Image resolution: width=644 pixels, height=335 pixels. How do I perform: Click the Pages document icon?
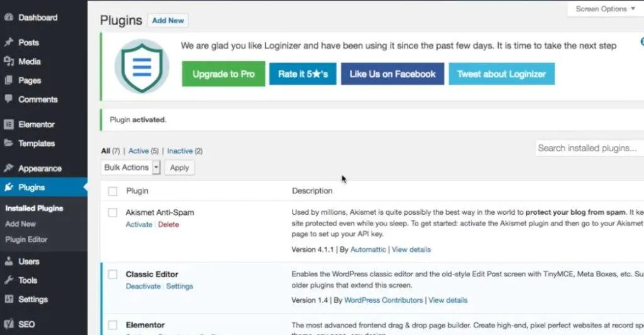(9, 80)
